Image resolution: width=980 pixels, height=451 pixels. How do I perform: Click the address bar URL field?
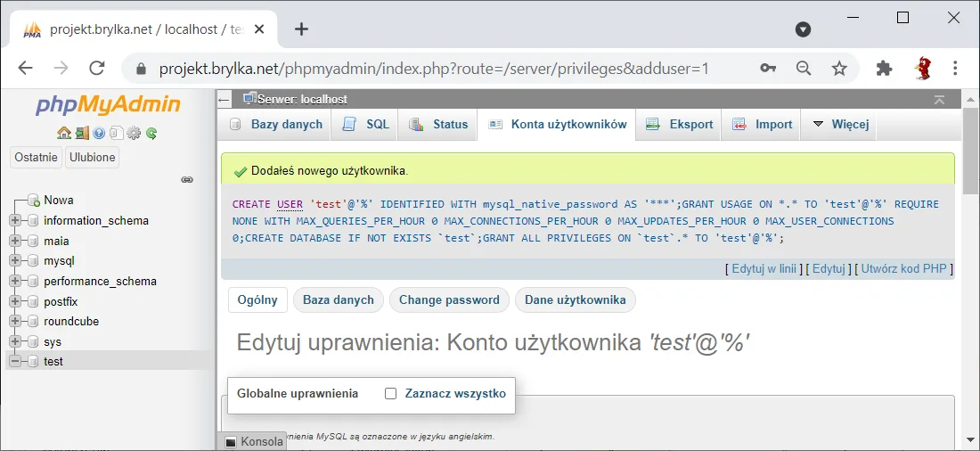click(434, 68)
